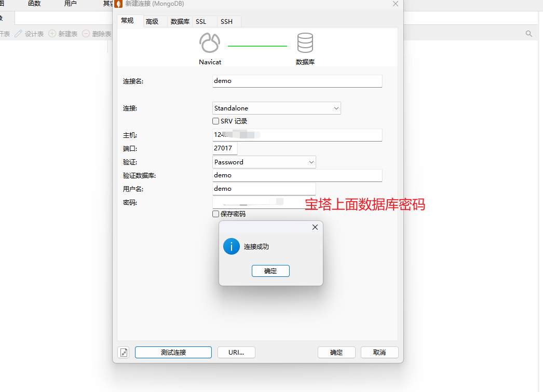Screen dimensions: 543x392
Task: Open the 验证 Password dropdown
Action: [x=264, y=162]
